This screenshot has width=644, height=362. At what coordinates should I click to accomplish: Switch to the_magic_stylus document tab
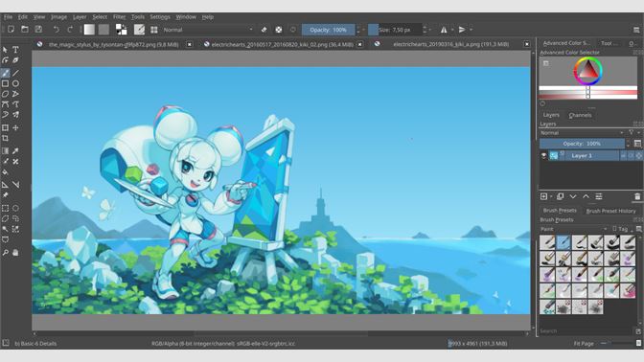(113, 44)
